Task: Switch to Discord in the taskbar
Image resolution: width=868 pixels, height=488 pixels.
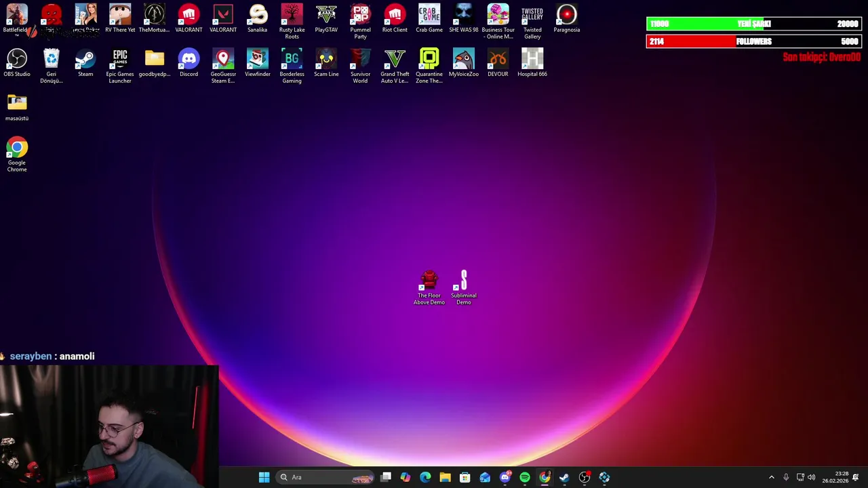Action: [505, 477]
